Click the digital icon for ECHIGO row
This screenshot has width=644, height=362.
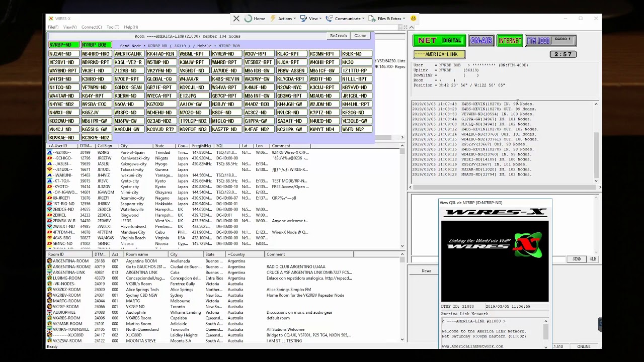pos(49,158)
